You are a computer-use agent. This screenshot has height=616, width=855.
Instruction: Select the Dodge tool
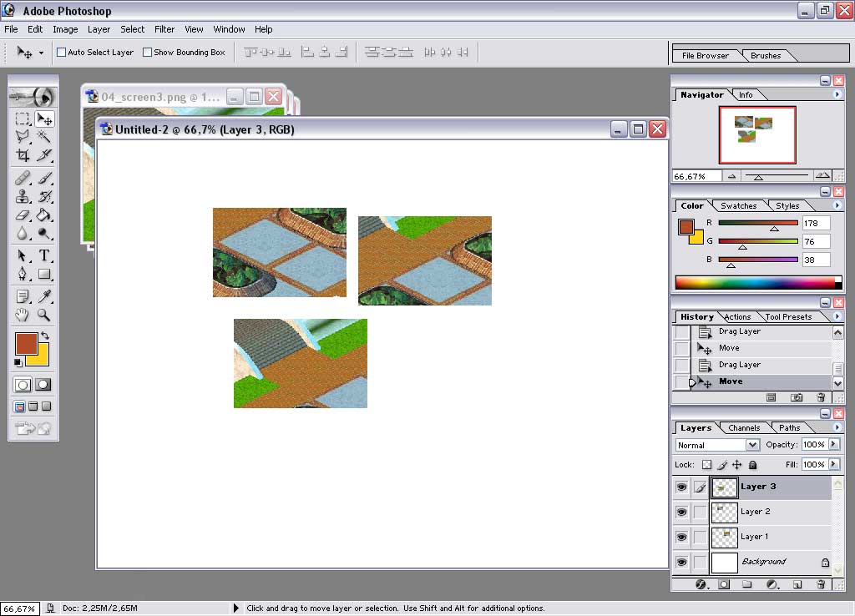click(43, 234)
